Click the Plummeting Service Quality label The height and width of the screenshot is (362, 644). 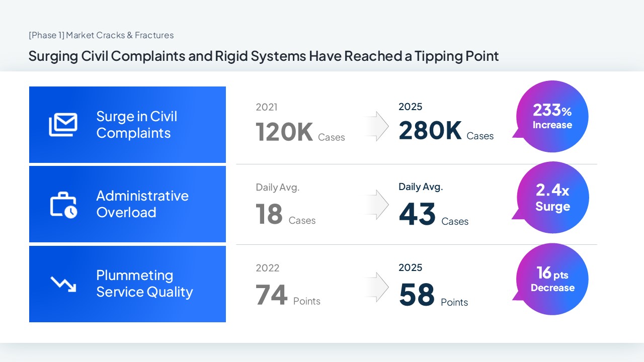[144, 284]
